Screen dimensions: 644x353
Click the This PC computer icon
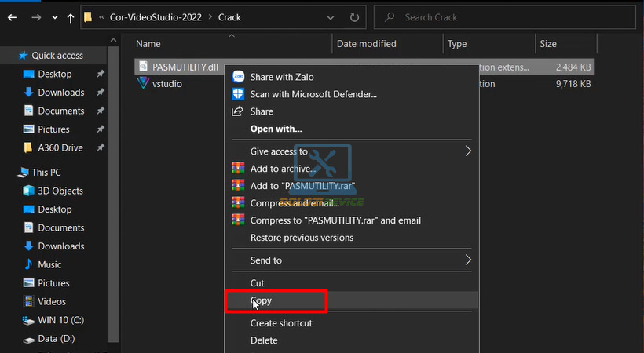23,173
